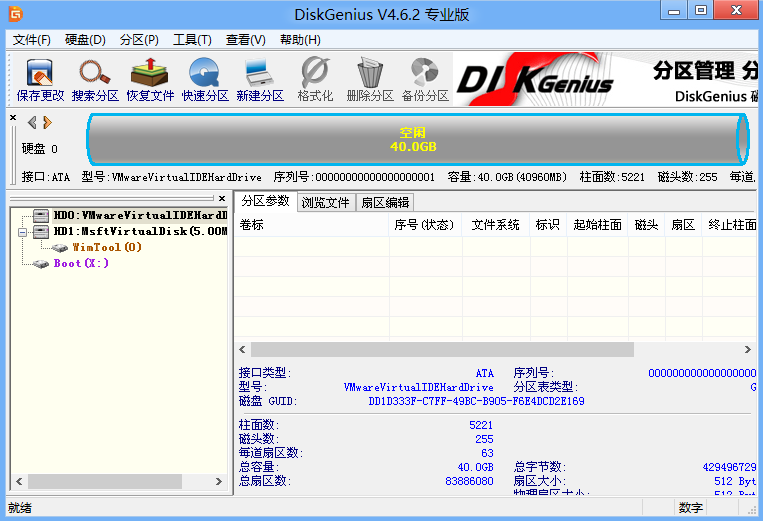Open the 工具(T) menu

[x=192, y=40]
